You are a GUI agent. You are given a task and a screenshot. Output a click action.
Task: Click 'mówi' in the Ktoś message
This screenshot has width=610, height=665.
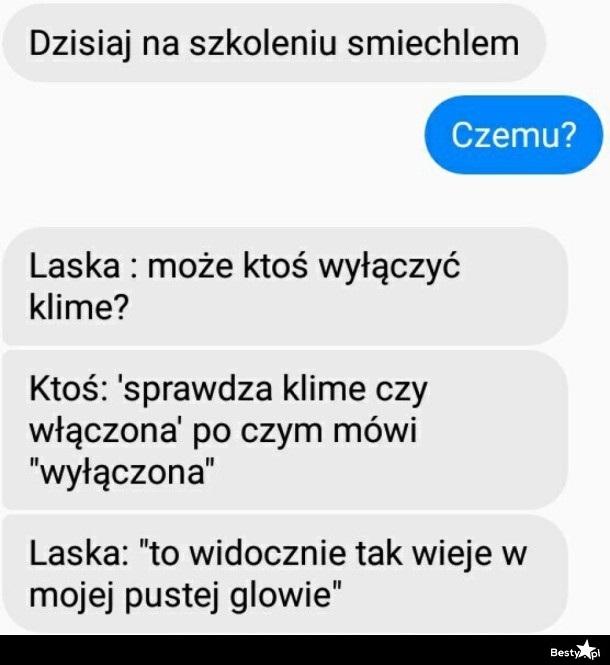[375, 430]
